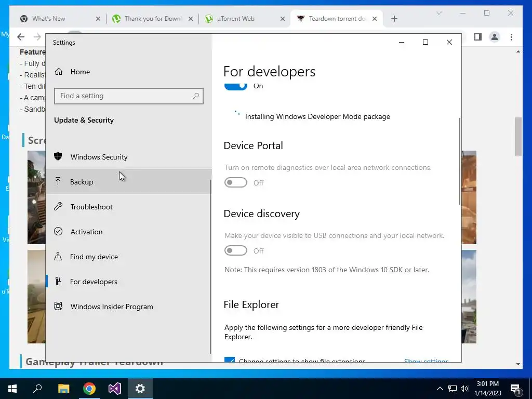Select Windows Security in sidebar

tap(129, 157)
